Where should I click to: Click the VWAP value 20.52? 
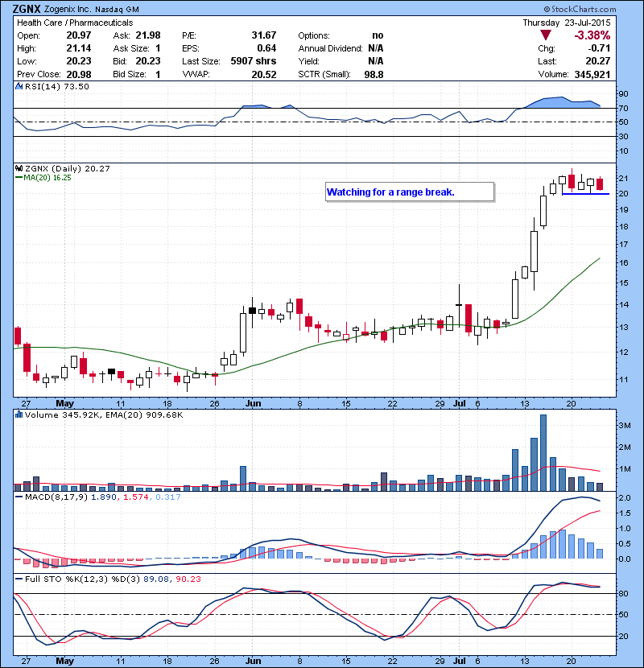(264, 75)
